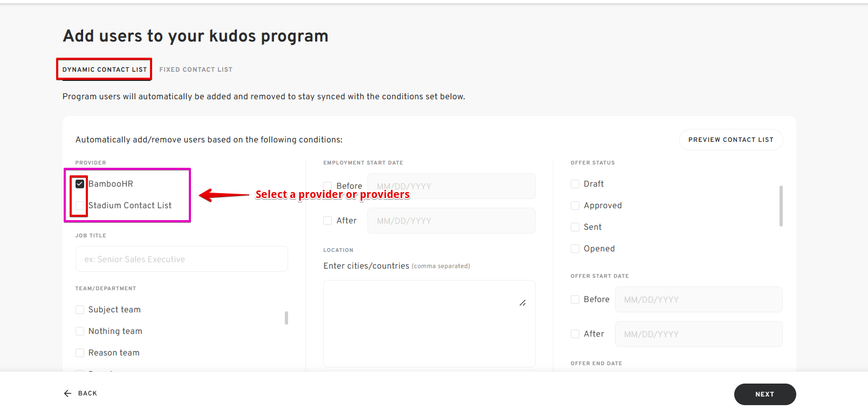This screenshot has width=868, height=410.
Task: Select the Sent offer status checkbox
Action: (575, 227)
